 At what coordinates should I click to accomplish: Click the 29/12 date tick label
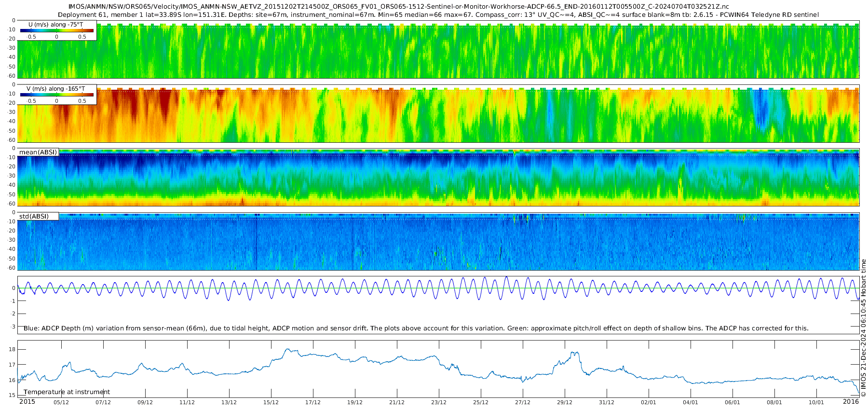tap(565, 402)
